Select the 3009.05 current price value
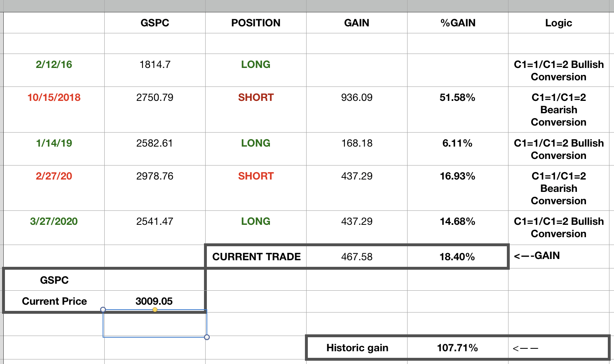 pyautogui.click(x=154, y=301)
